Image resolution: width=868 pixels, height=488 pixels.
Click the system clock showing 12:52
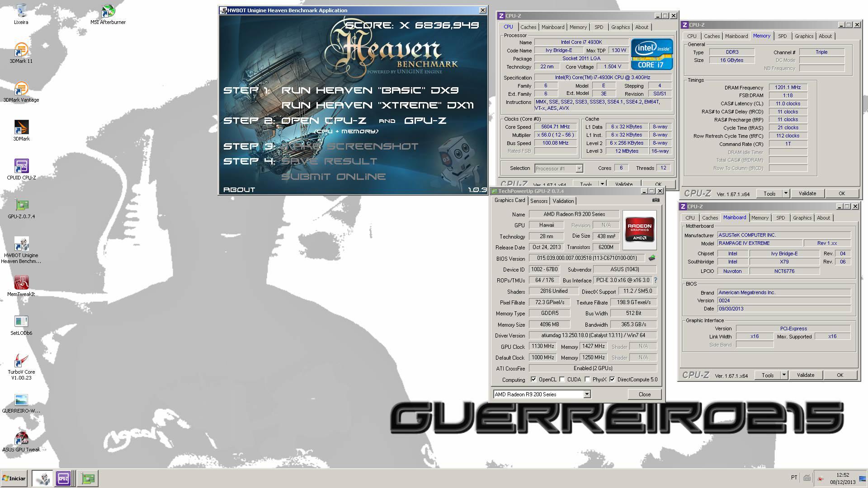pos(842,475)
